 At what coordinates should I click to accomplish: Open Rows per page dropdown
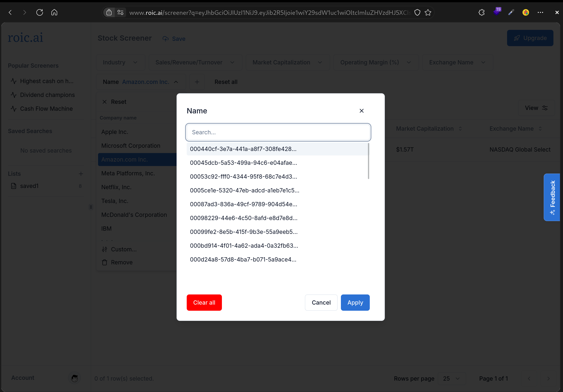[x=451, y=379]
